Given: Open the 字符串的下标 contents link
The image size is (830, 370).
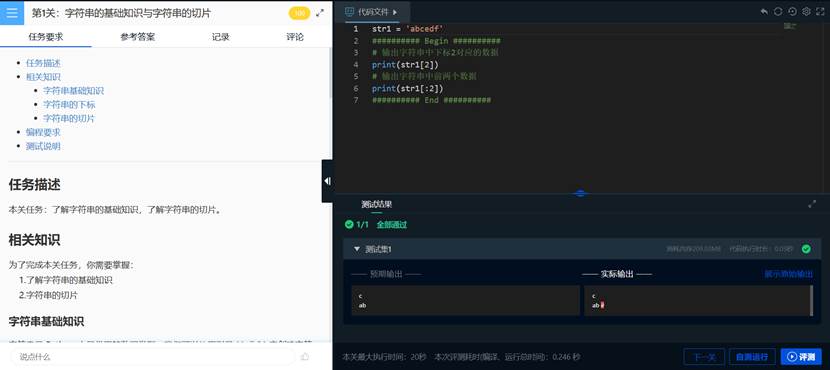Looking at the screenshot, I should [69, 105].
